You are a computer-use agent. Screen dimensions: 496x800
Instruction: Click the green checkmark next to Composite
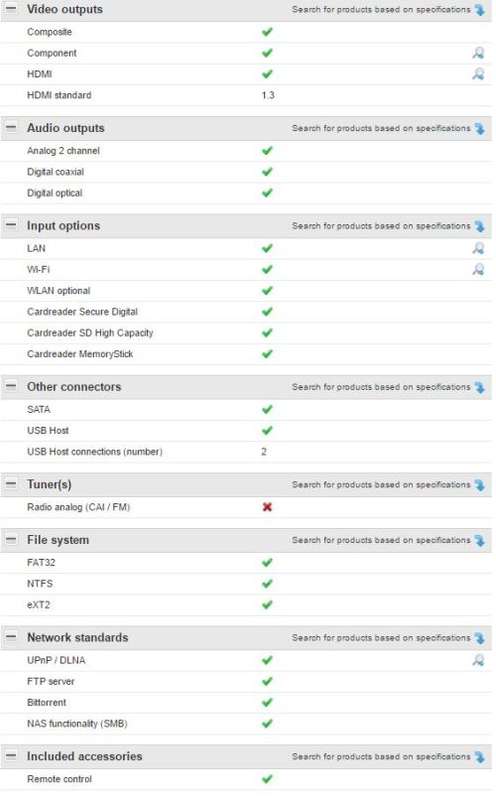[267, 32]
